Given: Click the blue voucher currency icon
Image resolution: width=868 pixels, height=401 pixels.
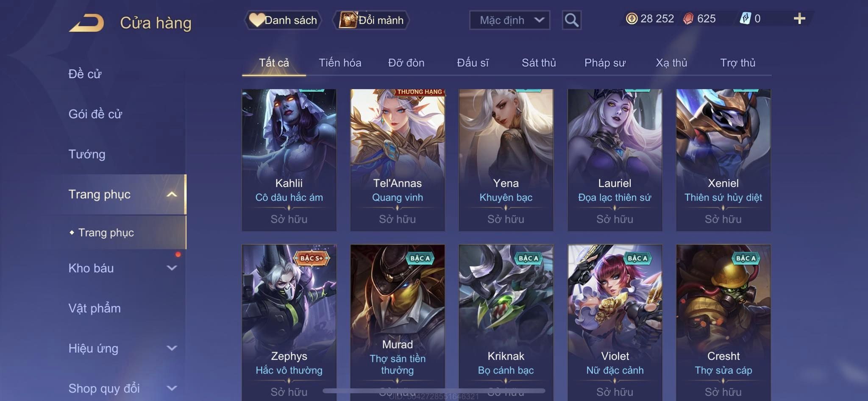Looking at the screenshot, I should pos(745,19).
